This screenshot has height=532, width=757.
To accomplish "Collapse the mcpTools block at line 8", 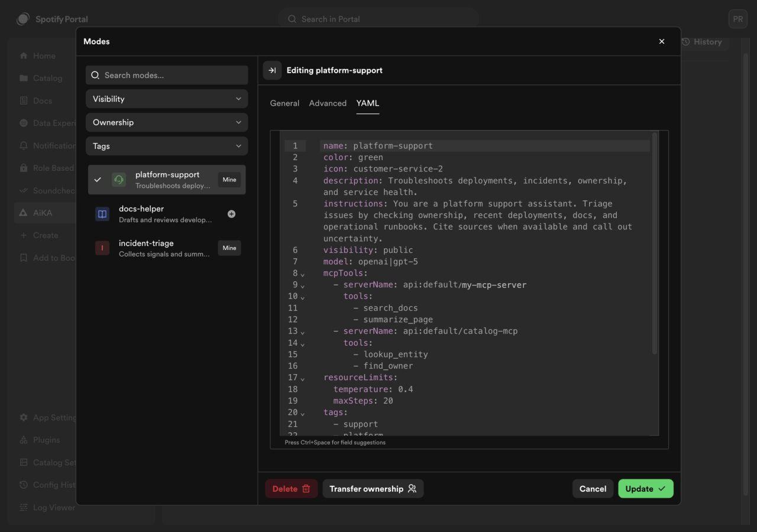I will tap(302, 274).
